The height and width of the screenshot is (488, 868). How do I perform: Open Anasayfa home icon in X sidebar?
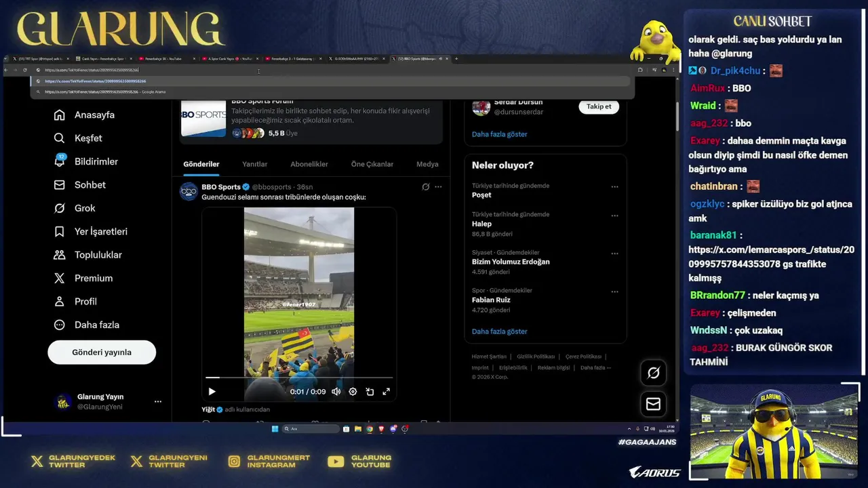pyautogui.click(x=60, y=115)
